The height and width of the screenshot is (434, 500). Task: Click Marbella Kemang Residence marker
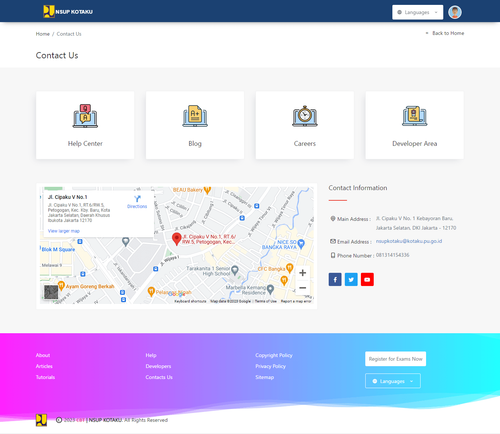coord(270,289)
